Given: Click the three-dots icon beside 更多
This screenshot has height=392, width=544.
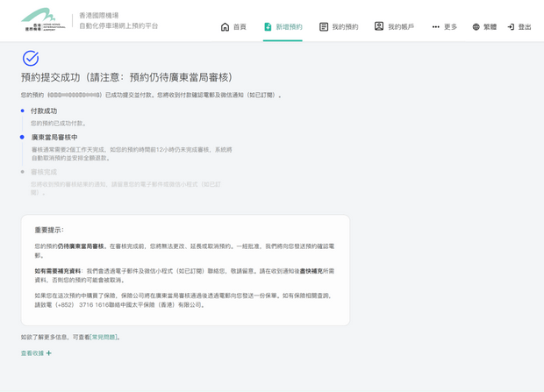Looking at the screenshot, I should tap(435, 27).
